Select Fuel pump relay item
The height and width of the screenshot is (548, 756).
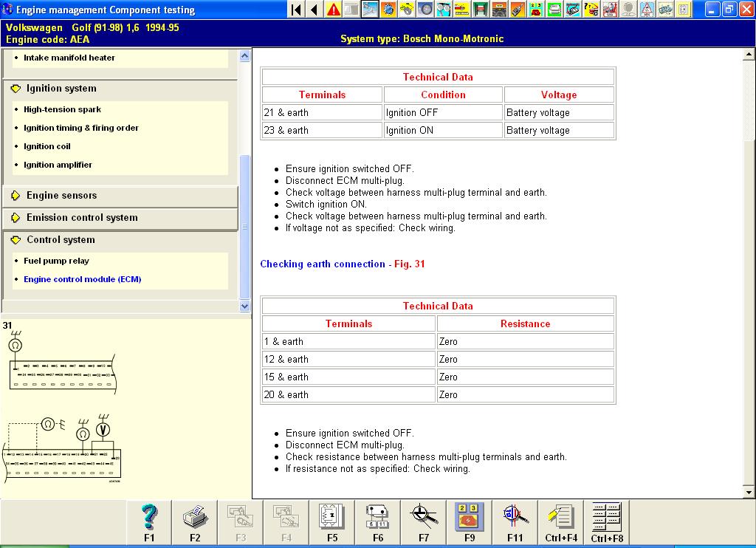point(56,261)
